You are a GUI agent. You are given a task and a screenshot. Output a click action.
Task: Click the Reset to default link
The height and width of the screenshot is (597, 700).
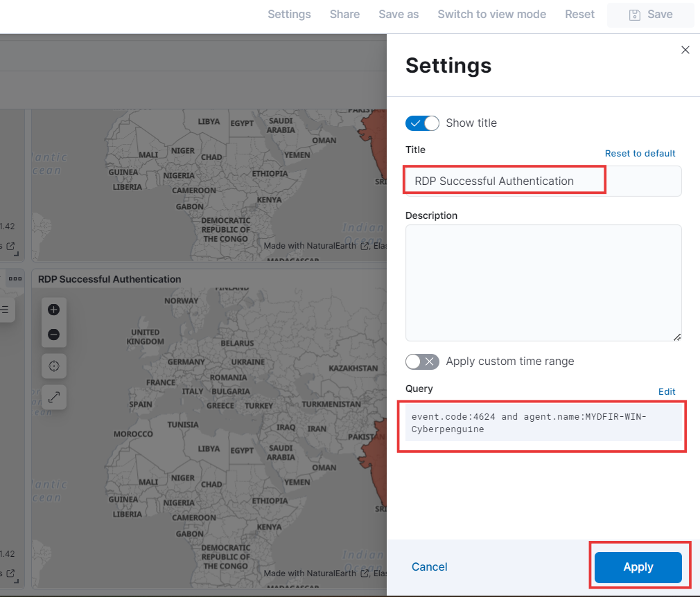click(x=640, y=154)
